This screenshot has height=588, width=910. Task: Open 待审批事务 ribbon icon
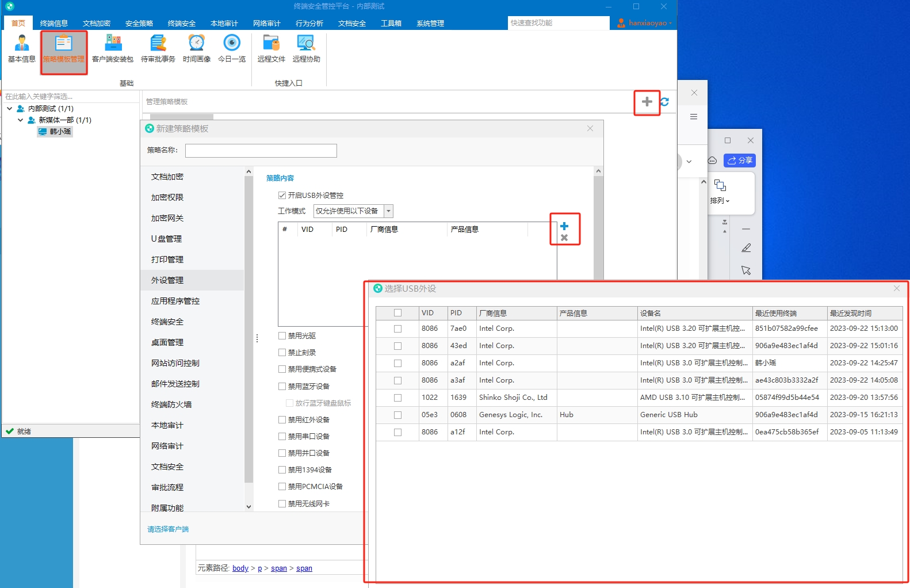click(158, 48)
